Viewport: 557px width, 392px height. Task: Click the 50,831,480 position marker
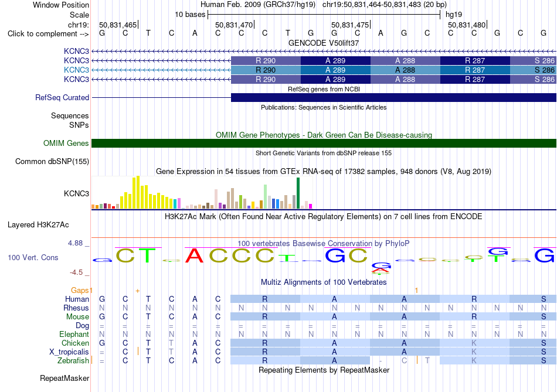467,25
